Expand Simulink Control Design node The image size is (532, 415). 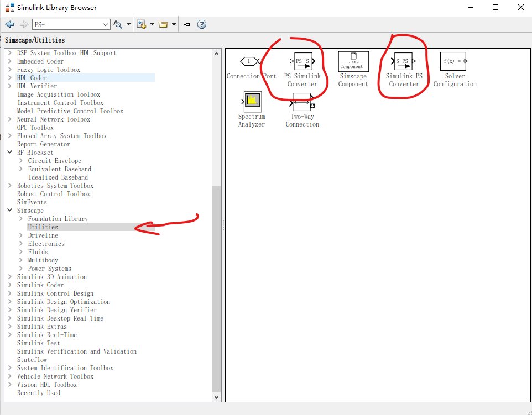(10, 293)
